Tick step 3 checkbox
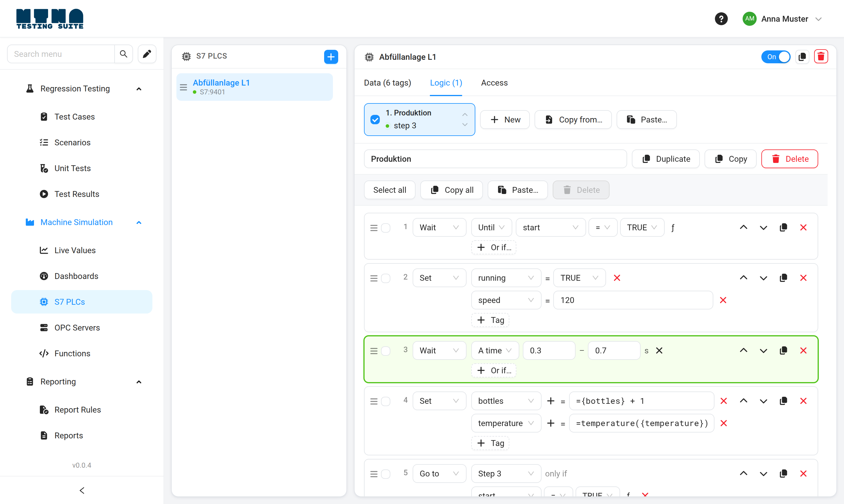844x504 pixels. [x=385, y=351]
